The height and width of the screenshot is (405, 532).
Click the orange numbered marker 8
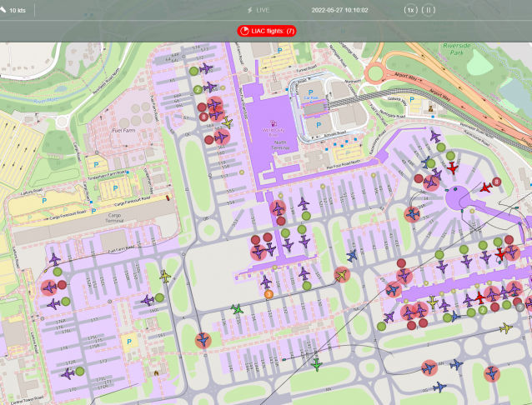(269, 293)
